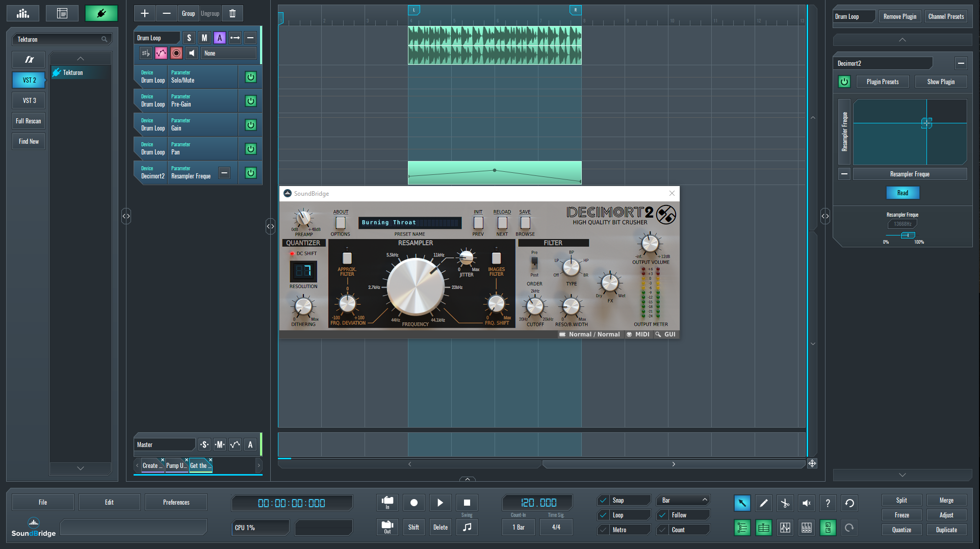Start playback with the play button
This screenshot has width=980, height=549.
pyautogui.click(x=441, y=503)
